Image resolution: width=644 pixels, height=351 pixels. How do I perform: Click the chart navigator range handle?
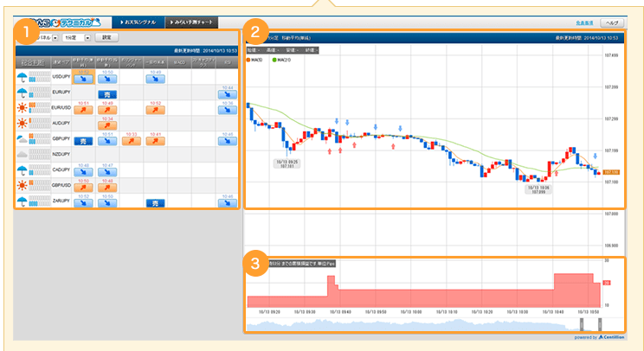coord(582,324)
